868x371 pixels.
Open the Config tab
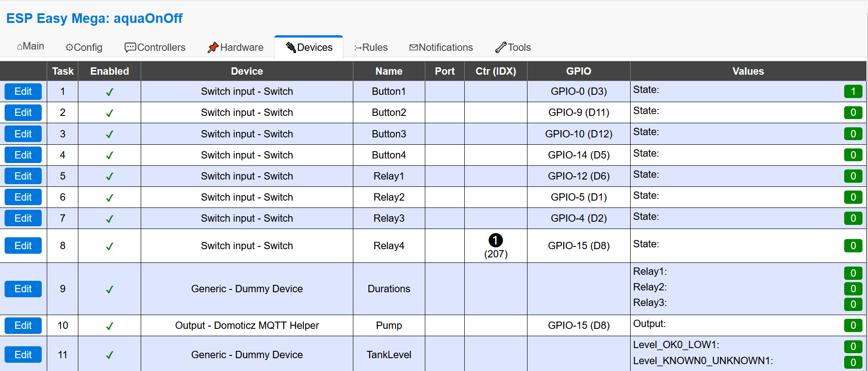tap(84, 48)
